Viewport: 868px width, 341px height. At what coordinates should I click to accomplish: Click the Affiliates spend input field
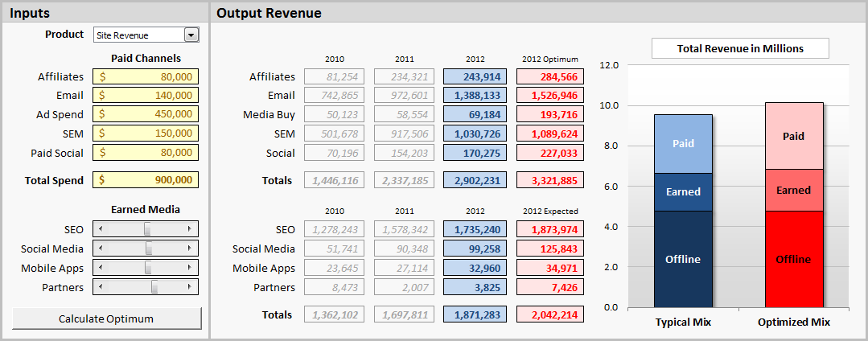click(146, 76)
